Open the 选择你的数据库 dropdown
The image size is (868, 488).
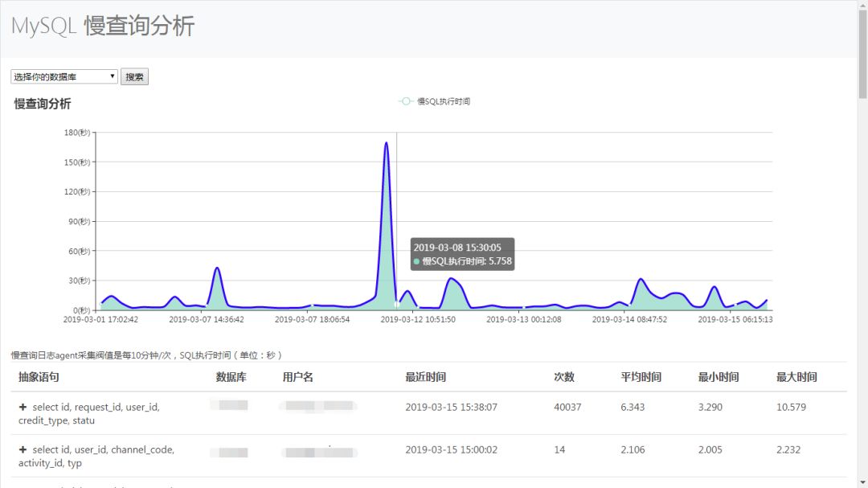click(x=64, y=76)
